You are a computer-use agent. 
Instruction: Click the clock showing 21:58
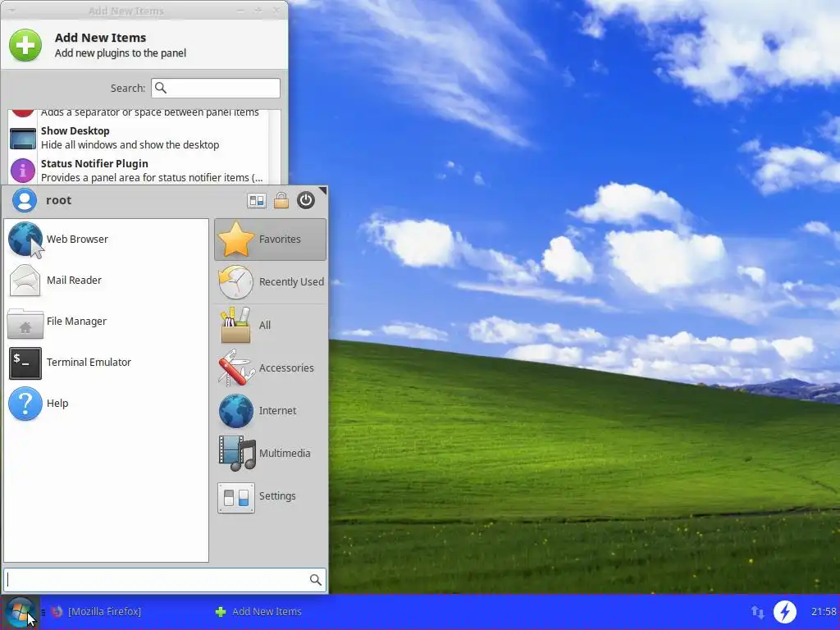pos(824,612)
